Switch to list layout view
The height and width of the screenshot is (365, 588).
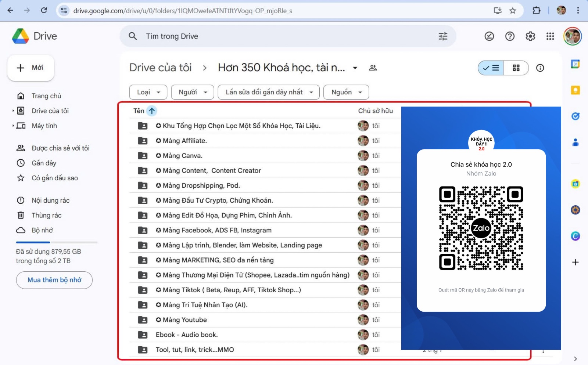[x=491, y=68]
